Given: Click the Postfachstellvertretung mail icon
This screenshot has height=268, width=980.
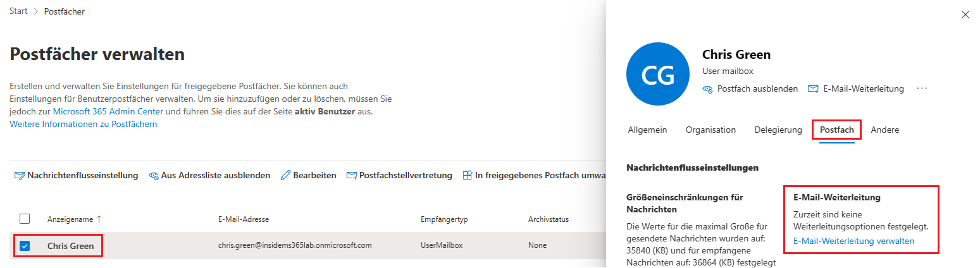Looking at the screenshot, I should tap(352, 176).
